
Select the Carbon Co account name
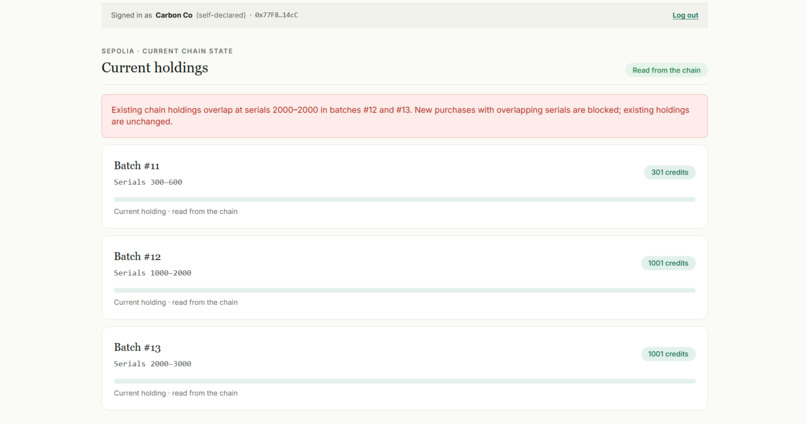[x=174, y=15]
